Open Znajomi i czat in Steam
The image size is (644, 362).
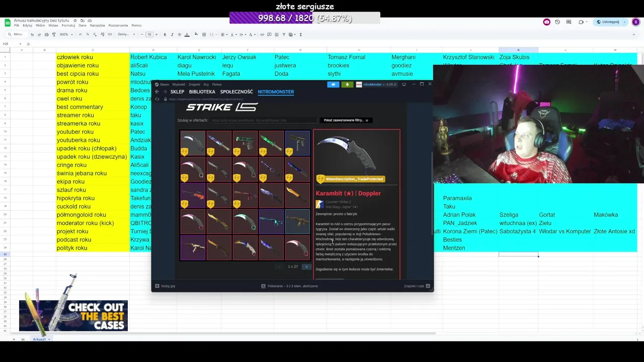click(x=417, y=286)
